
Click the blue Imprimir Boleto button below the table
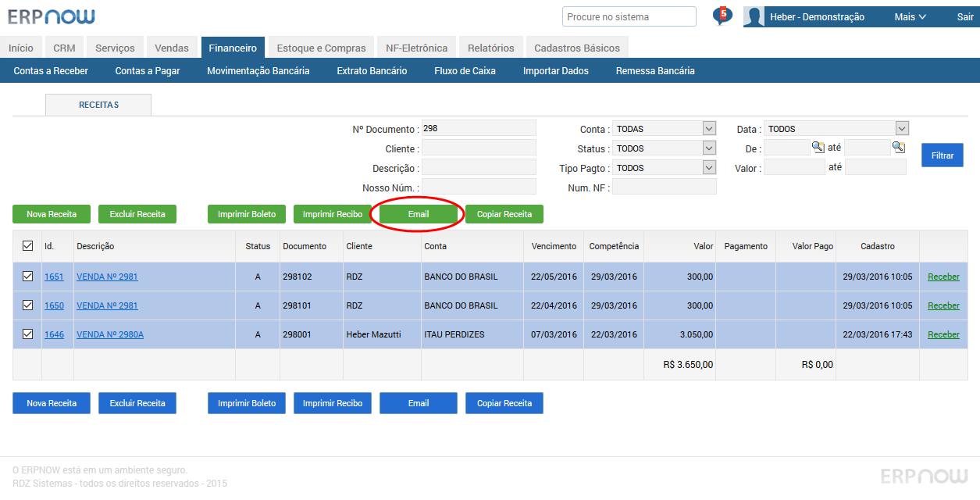point(247,403)
